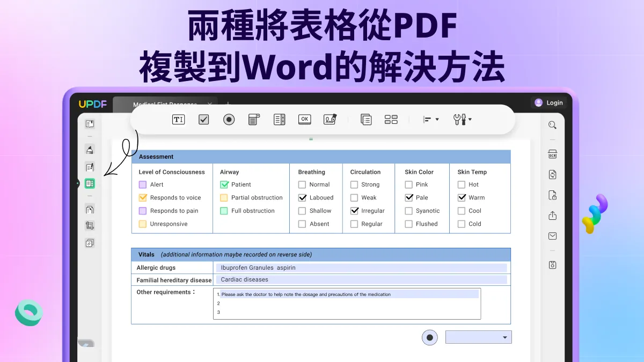Select the List Box form tool
Viewport: 644px width, 362px height.
point(280,120)
